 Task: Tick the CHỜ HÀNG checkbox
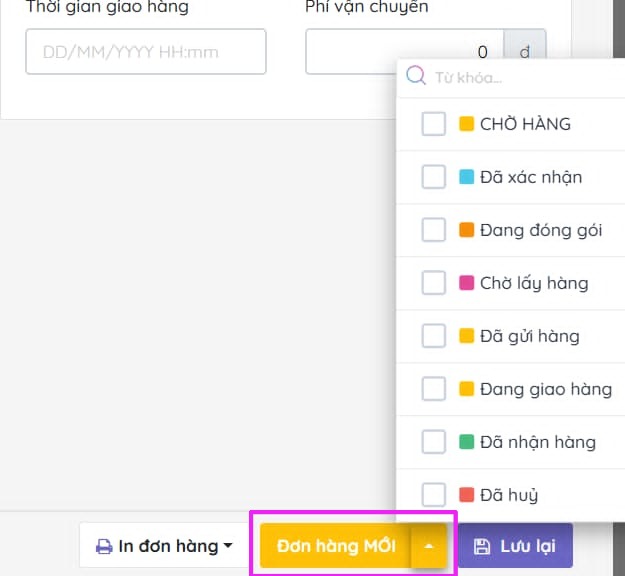433,124
